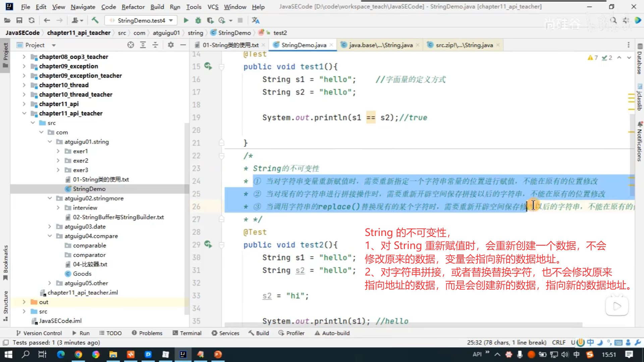Switch to 01-String类的使用.txt tab
This screenshot has height=362, width=644.
click(x=230, y=45)
